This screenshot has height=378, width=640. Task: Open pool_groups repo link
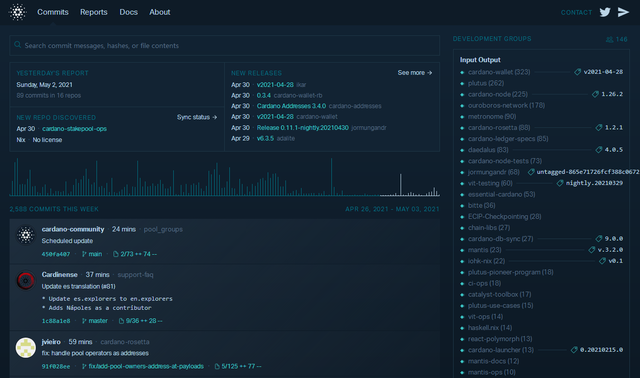(x=163, y=229)
